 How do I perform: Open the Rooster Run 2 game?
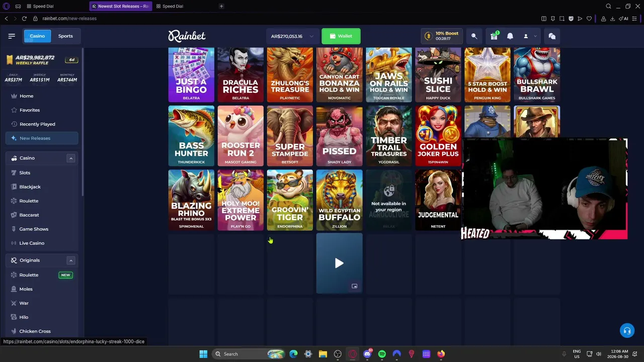click(x=240, y=136)
